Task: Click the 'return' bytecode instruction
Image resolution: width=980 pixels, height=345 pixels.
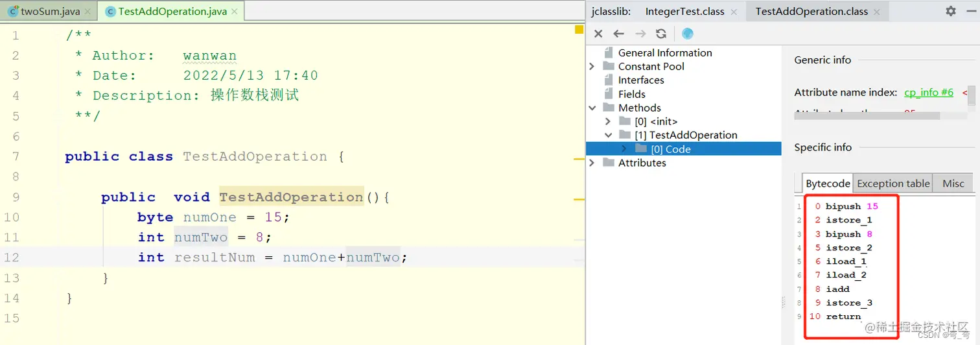Action: coord(843,316)
